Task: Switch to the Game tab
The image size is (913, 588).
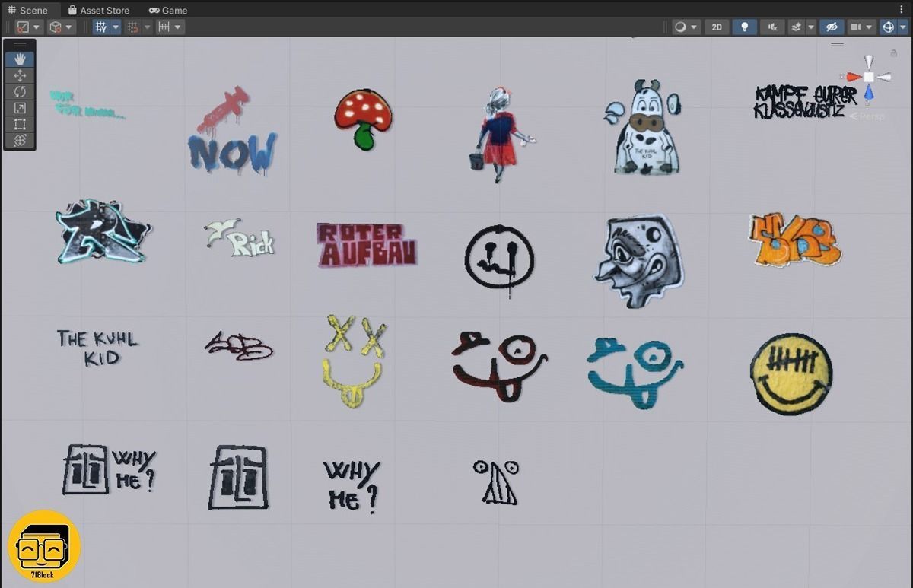Action: pos(168,10)
